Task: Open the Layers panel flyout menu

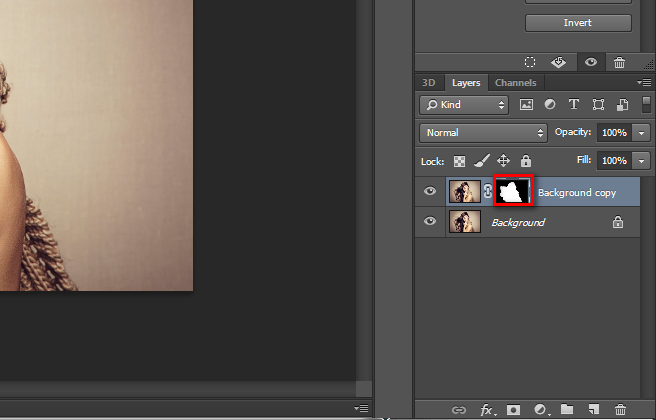Action: (x=644, y=82)
